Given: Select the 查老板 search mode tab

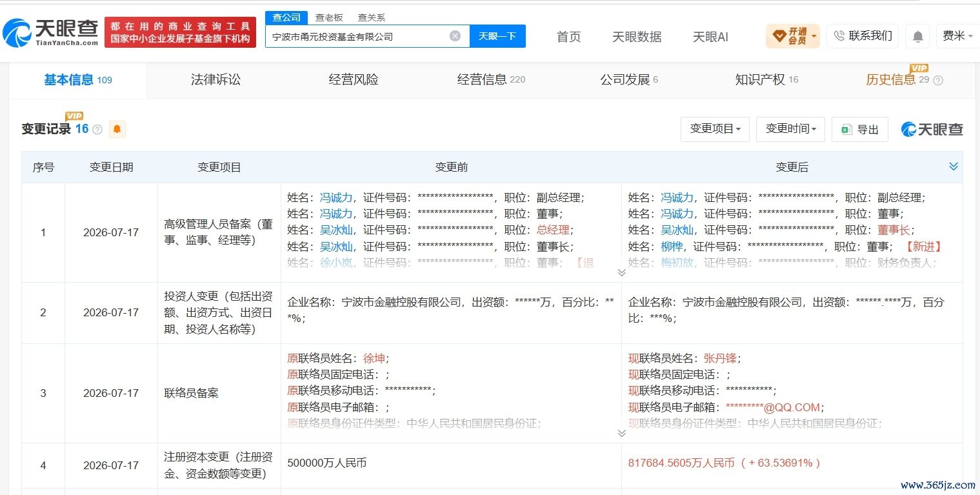Looking at the screenshot, I should click(329, 18).
